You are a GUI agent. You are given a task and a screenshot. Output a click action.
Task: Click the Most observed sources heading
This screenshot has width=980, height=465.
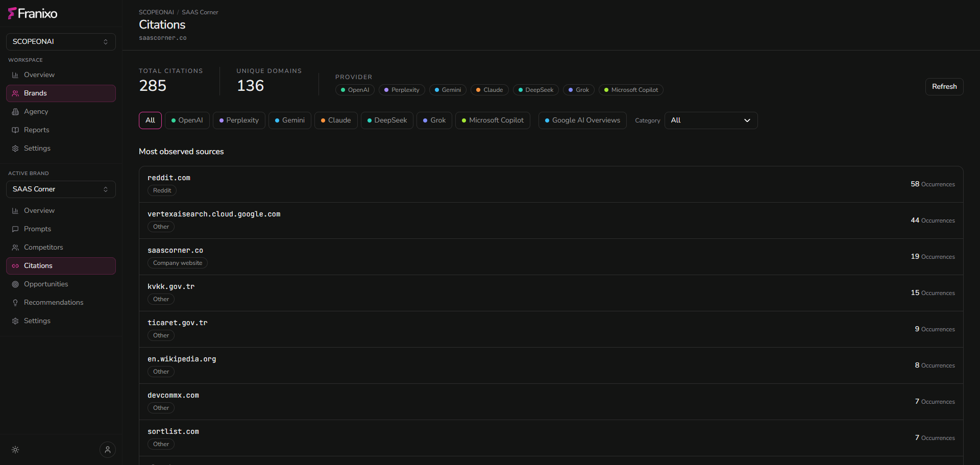pyautogui.click(x=181, y=152)
